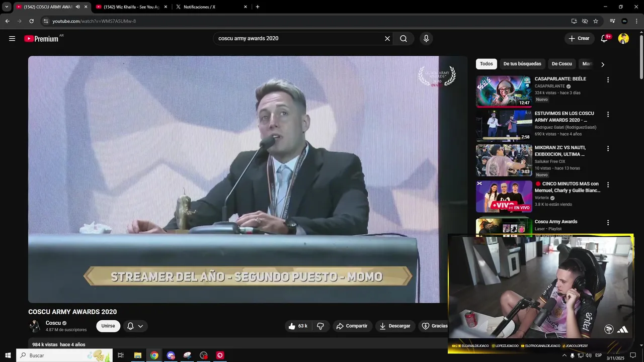Select the Todos filter chip
644x362 pixels.
point(487,64)
